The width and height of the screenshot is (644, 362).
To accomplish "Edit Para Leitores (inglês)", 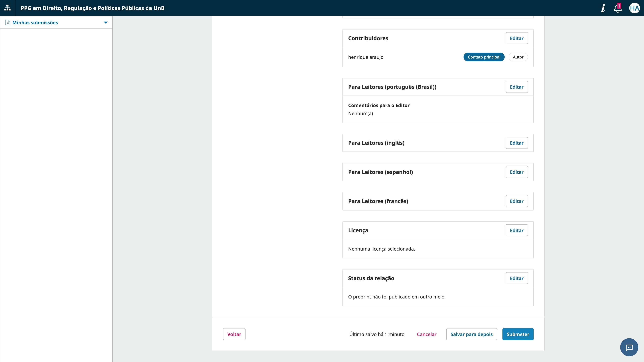I will pyautogui.click(x=517, y=143).
